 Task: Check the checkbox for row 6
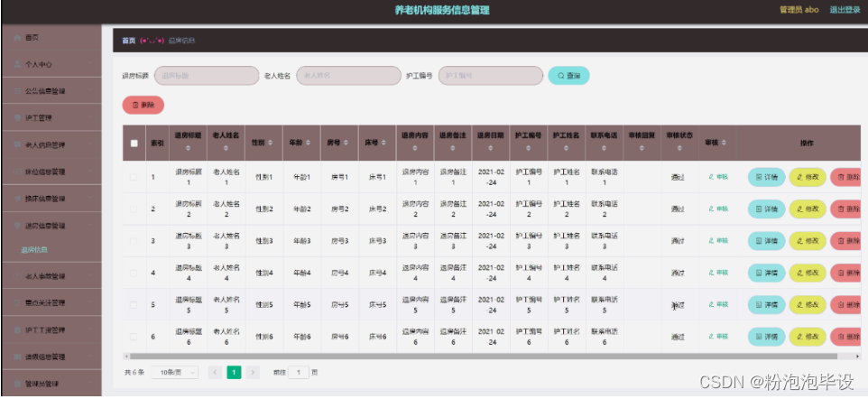click(x=134, y=337)
